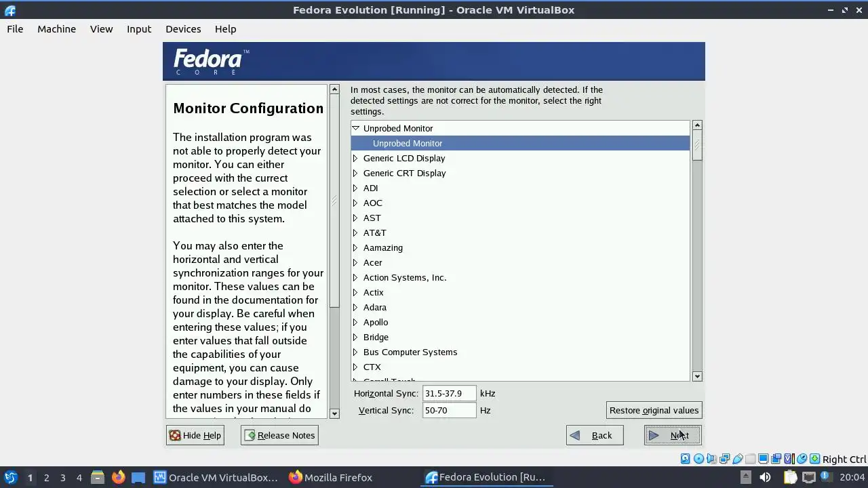
Task: Click monitor list scrollbar up arrow
Action: pos(697,125)
